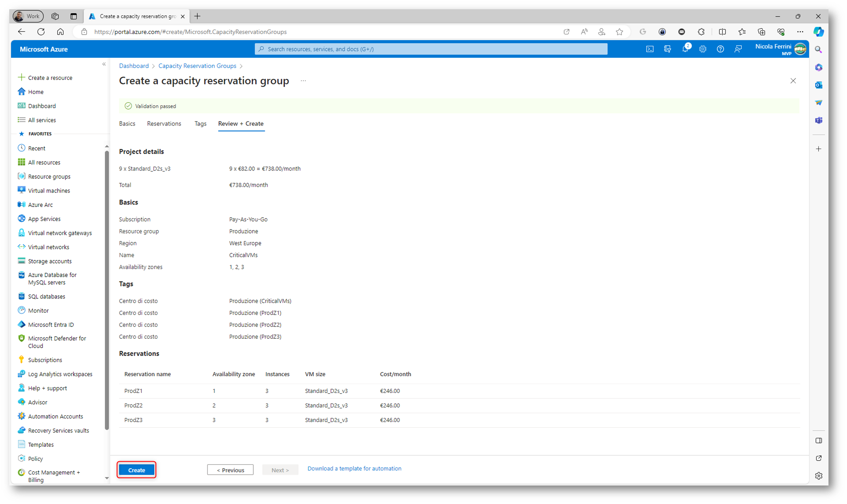Open Virtual machines from favorites
847x504 pixels.
[x=44, y=190]
